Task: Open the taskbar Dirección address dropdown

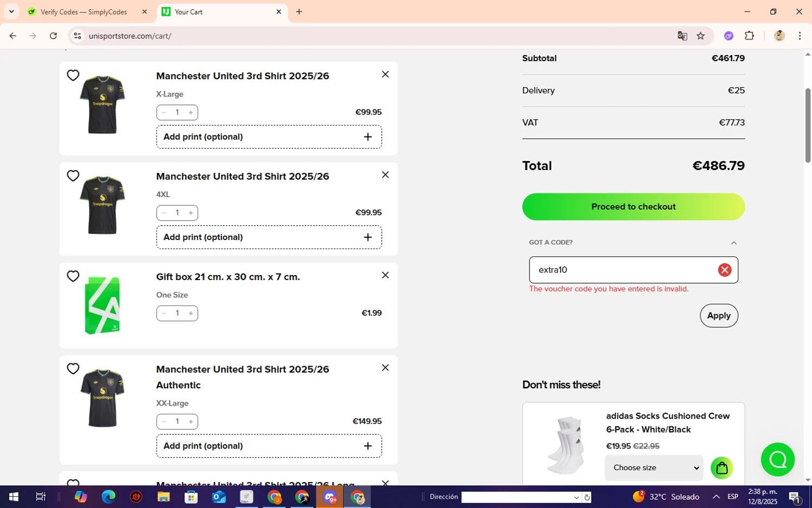Action: coord(576,497)
